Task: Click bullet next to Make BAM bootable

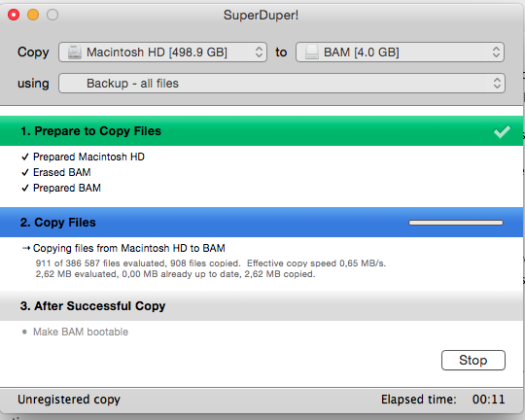Action: 24,332
